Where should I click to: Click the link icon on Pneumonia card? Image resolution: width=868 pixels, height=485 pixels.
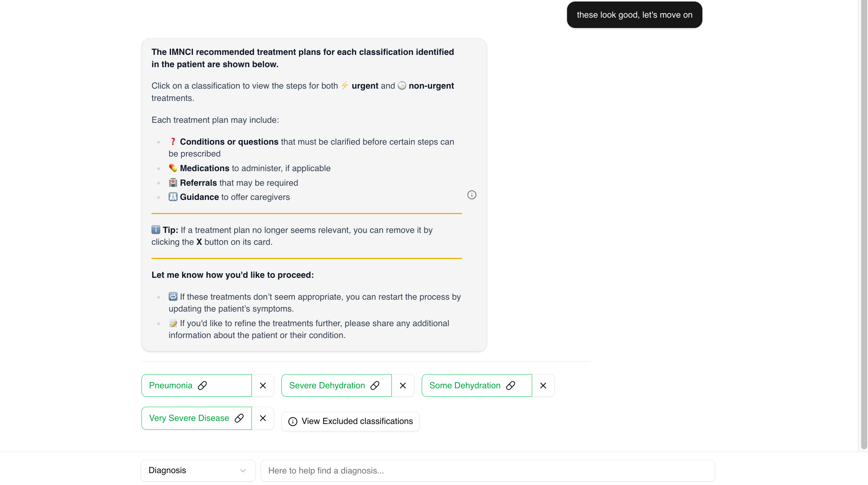tap(202, 386)
